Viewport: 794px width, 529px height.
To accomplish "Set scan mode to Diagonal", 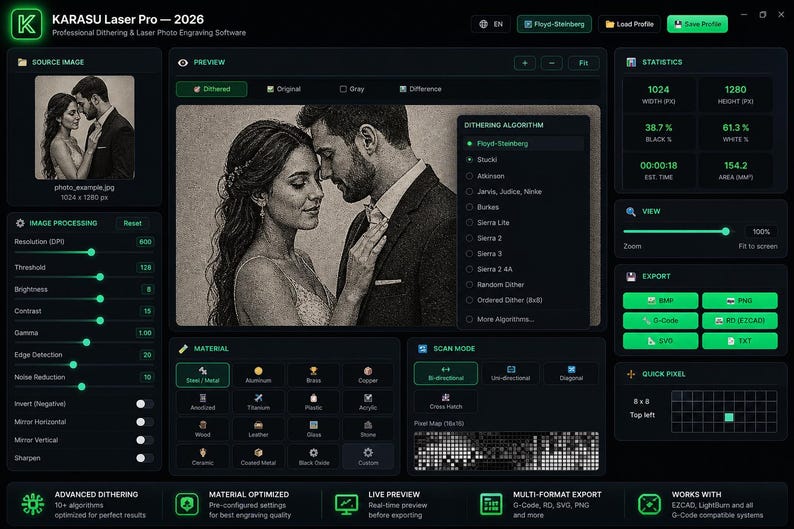I will click(x=571, y=373).
